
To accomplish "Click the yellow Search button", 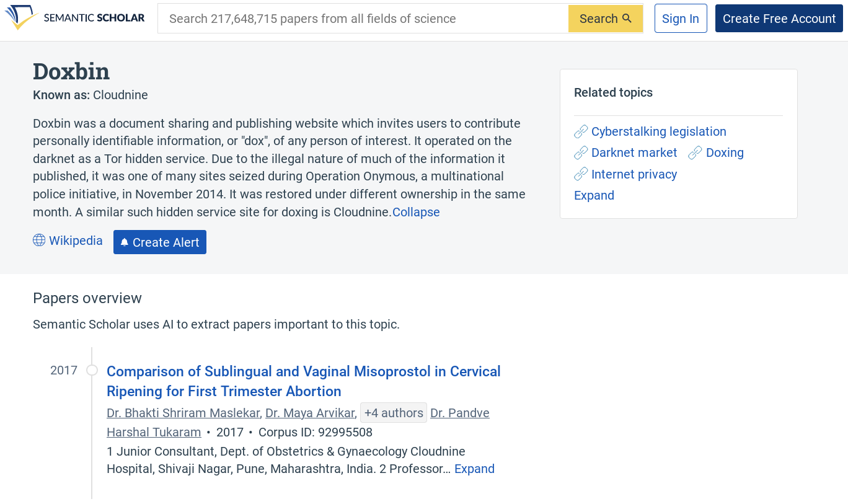I will [606, 19].
